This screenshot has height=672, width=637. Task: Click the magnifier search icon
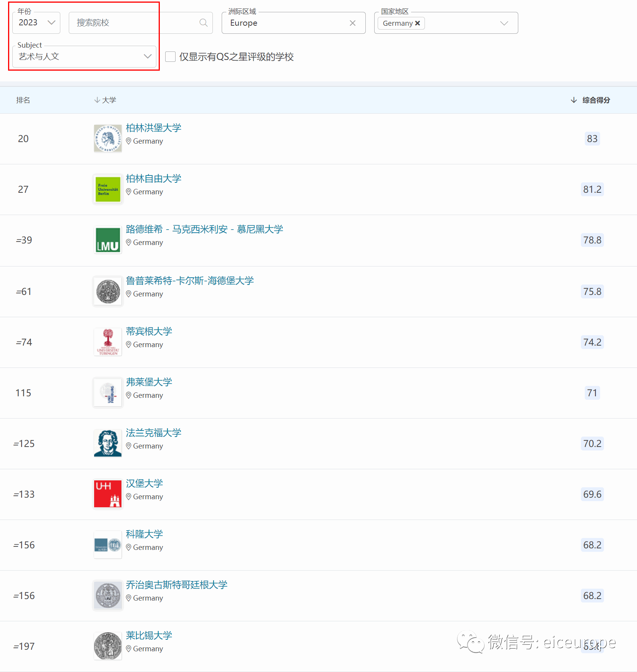[x=204, y=23]
